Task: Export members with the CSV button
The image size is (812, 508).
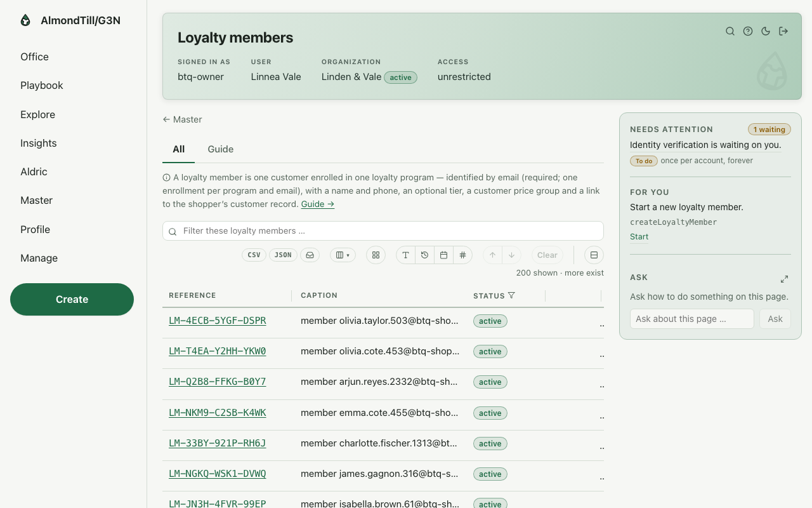Action: (254, 255)
